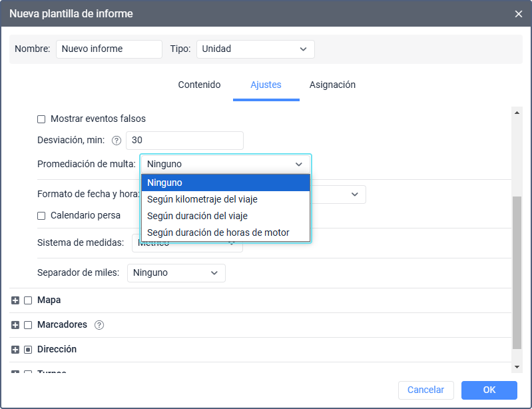Image resolution: width=532 pixels, height=409 pixels.
Task: Expand the Marcadores section plus icon
Action: pos(15,325)
